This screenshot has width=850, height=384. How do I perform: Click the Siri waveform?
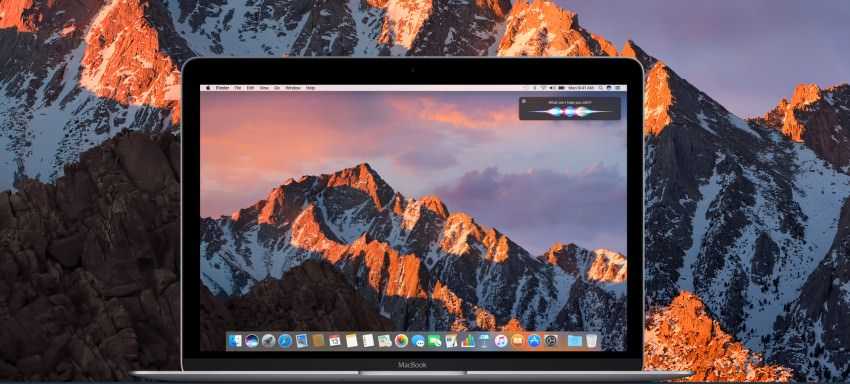pyautogui.click(x=569, y=111)
